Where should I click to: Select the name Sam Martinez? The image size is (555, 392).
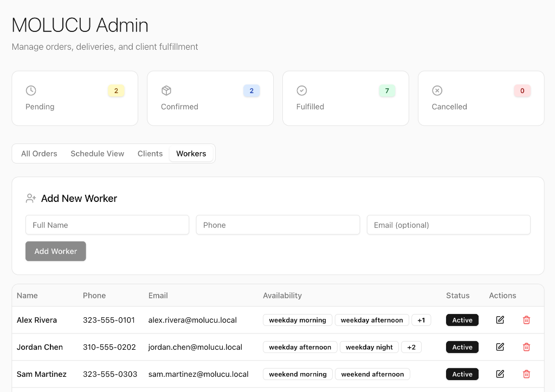pyautogui.click(x=41, y=374)
